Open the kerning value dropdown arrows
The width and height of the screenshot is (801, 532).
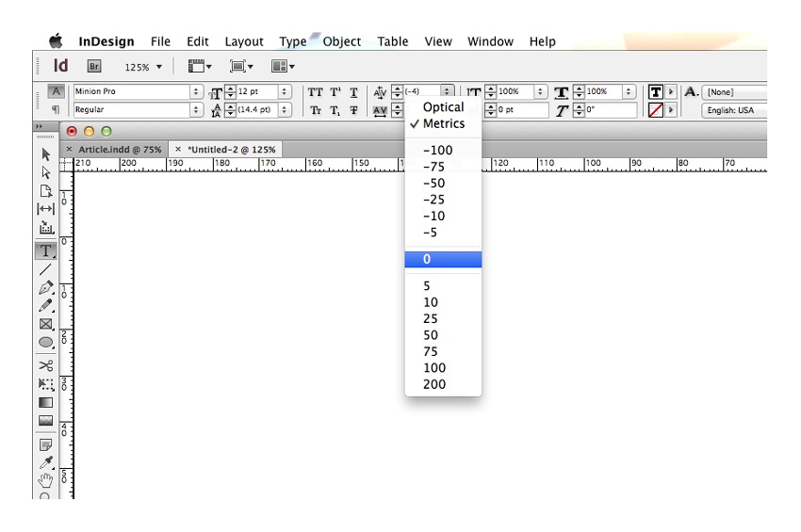point(447,91)
